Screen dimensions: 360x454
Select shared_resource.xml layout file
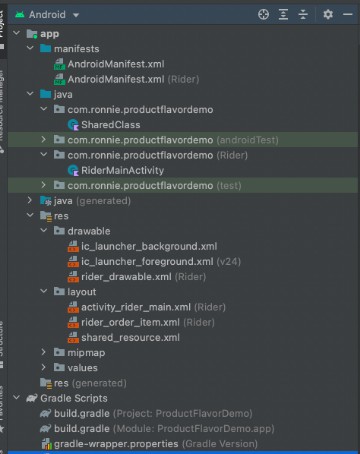tap(124, 337)
